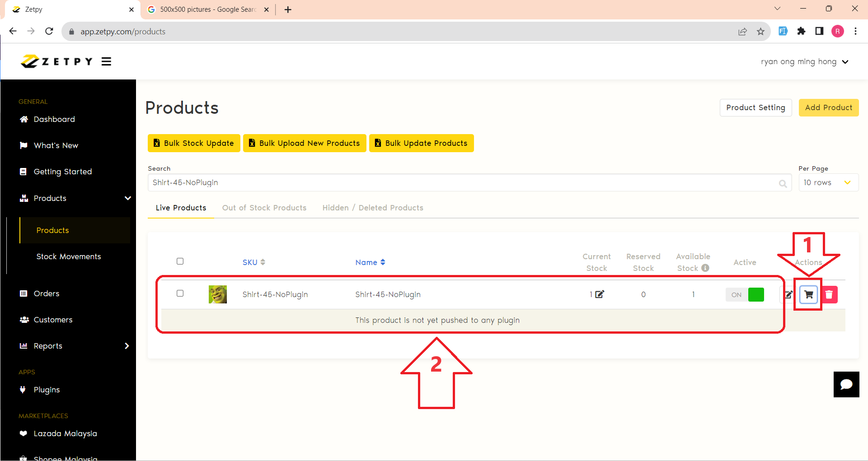This screenshot has height=461, width=868.
Task: Open the tab search dropdown
Action: [777, 9]
